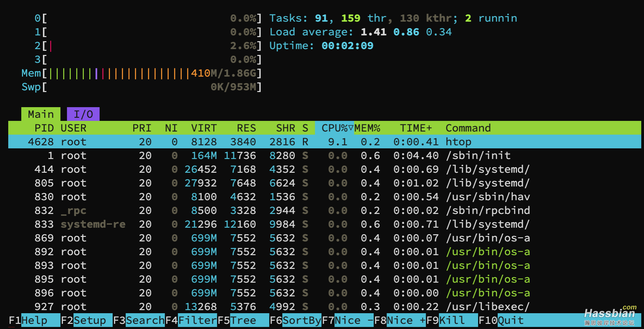Image resolution: width=644 pixels, height=329 pixels.
Task: Select the htop process row PID 4628
Action: pyautogui.click(x=325, y=141)
